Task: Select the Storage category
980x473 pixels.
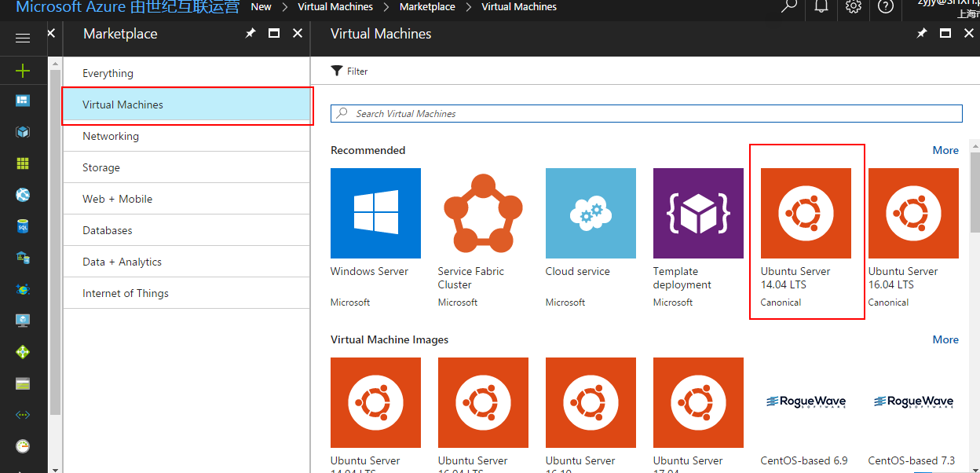Action: tap(187, 167)
